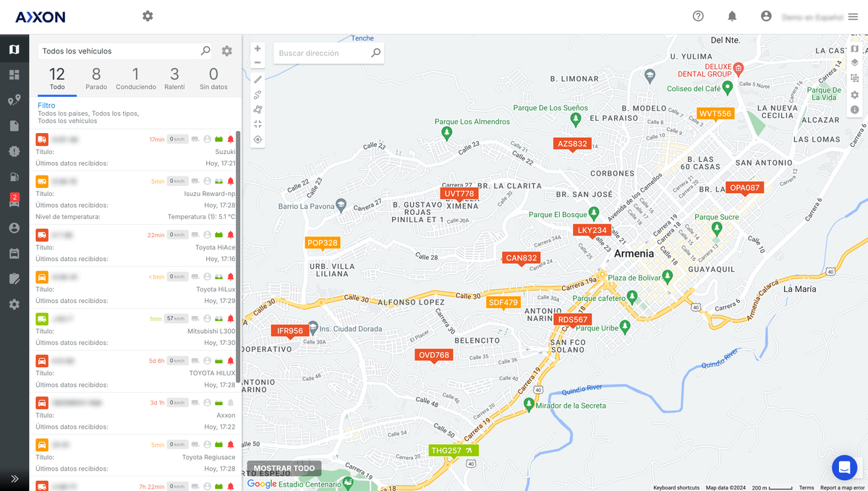The image size is (868, 491).
Task: Open the map layers icon
Action: [x=854, y=64]
